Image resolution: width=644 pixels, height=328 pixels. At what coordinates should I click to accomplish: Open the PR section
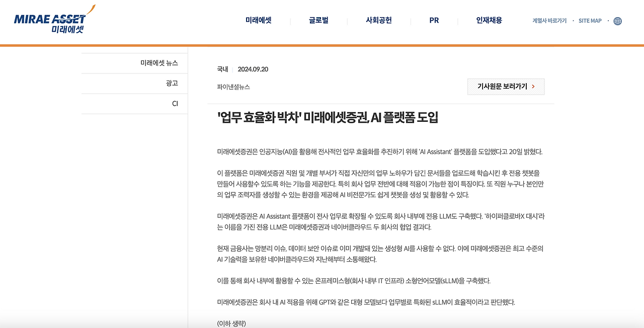point(434,21)
